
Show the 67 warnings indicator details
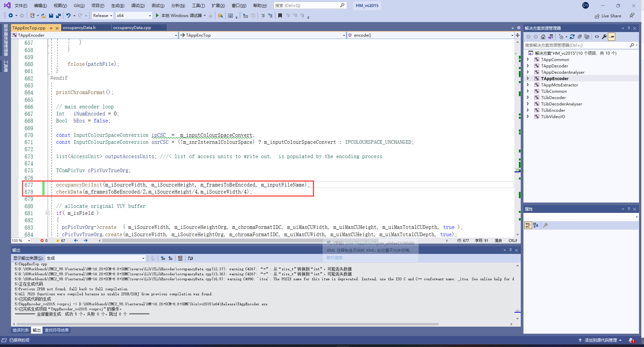point(61,241)
